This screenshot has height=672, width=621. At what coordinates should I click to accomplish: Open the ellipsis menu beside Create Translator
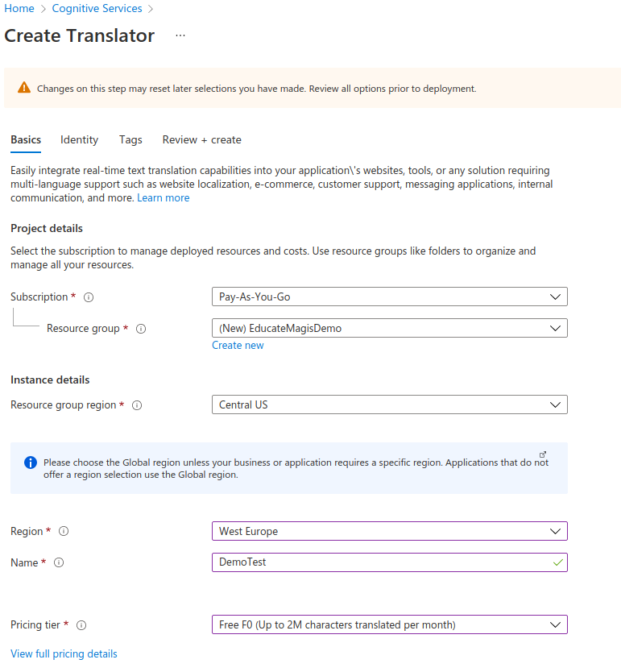[x=180, y=35]
